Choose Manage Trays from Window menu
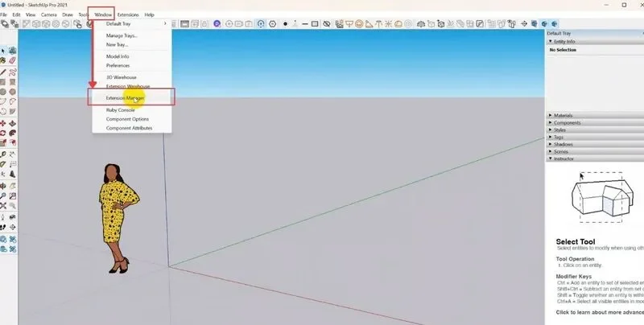 132,35
